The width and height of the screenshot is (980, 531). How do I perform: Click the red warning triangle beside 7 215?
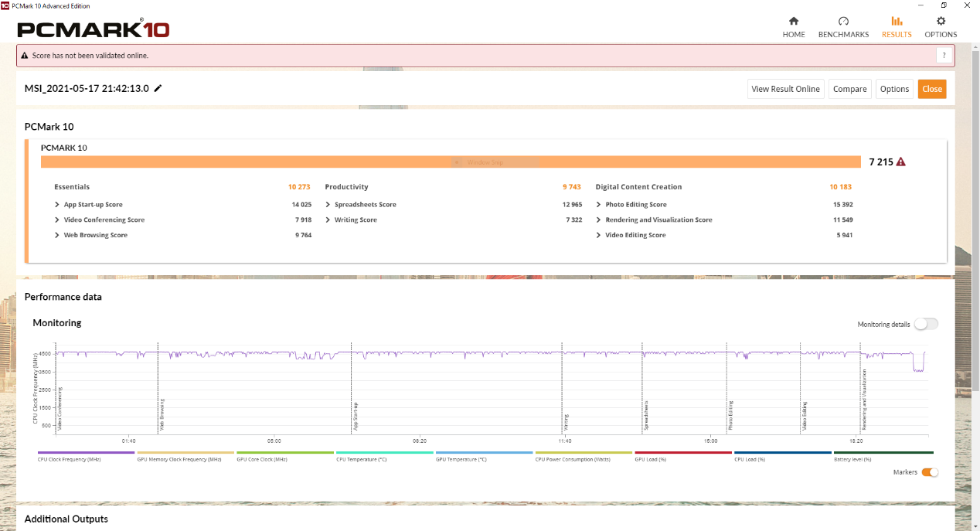[x=900, y=162]
